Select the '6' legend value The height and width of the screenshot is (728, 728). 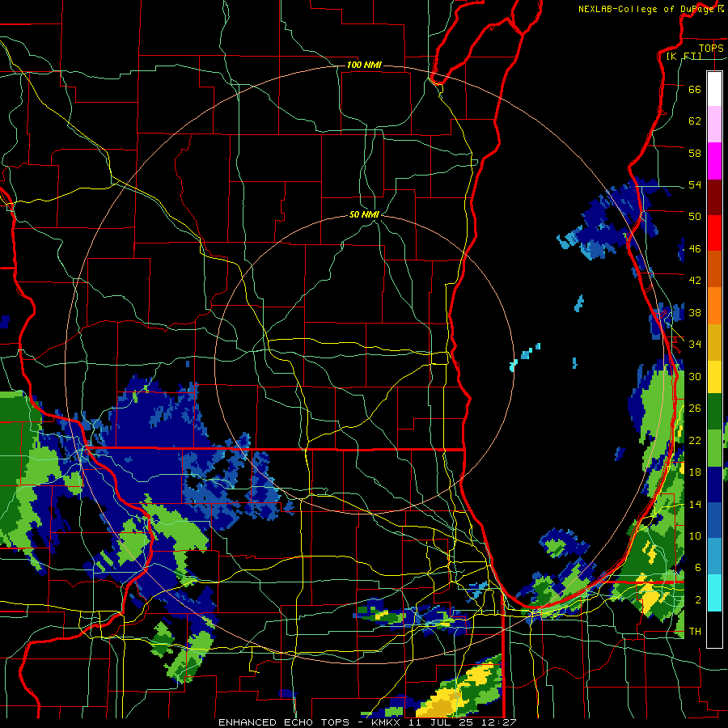[698, 567]
